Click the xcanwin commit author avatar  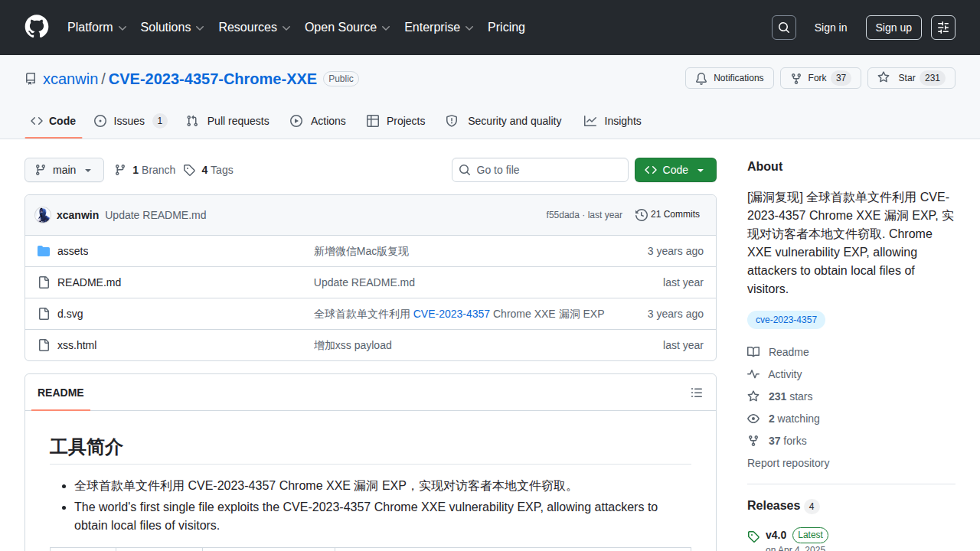click(43, 215)
